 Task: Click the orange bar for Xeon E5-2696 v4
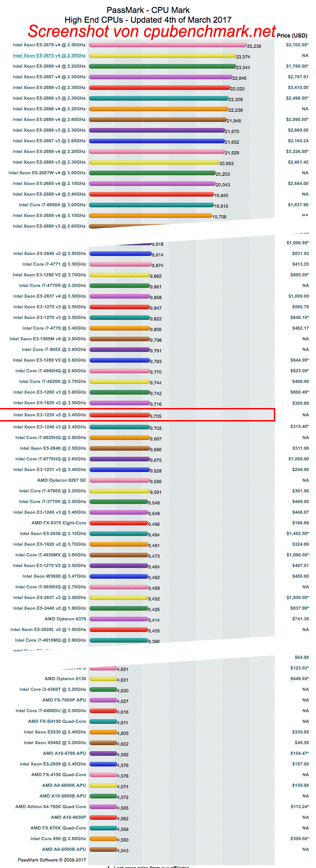coord(158,109)
